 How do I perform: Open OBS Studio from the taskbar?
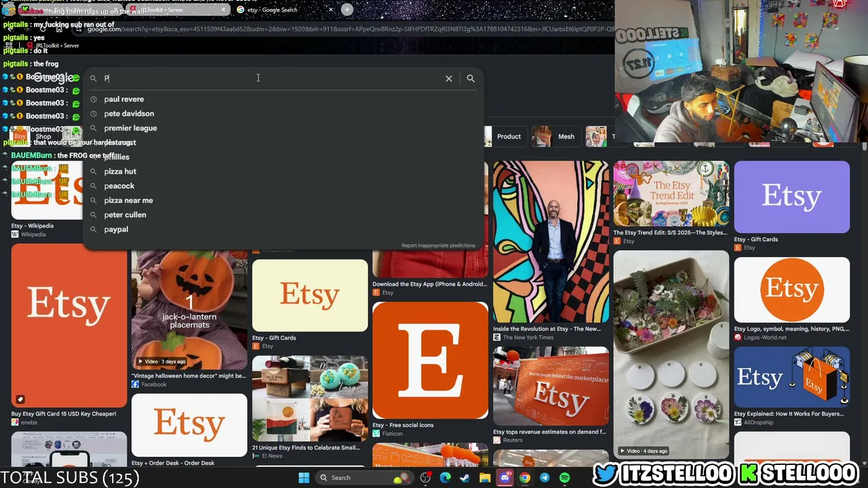tap(425, 478)
